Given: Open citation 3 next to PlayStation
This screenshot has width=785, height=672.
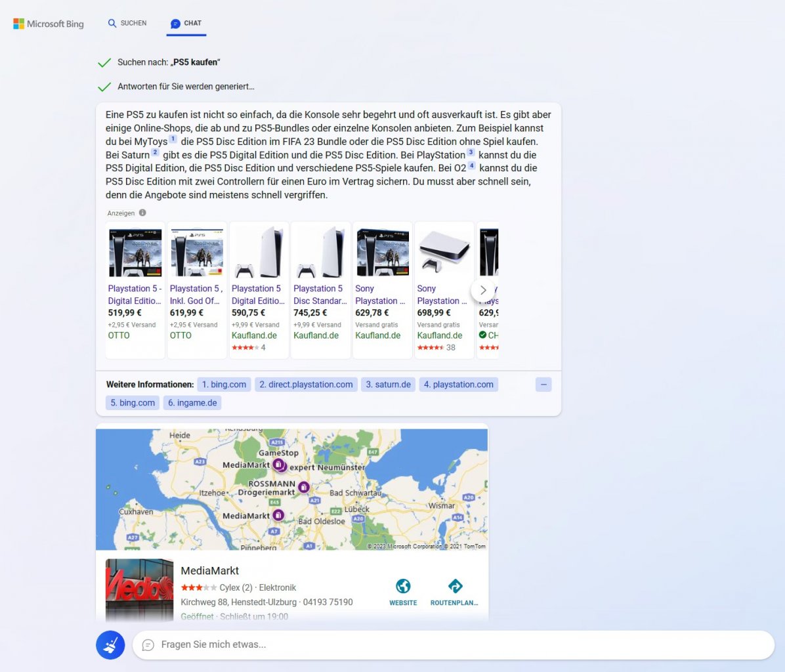Looking at the screenshot, I should coord(471,152).
